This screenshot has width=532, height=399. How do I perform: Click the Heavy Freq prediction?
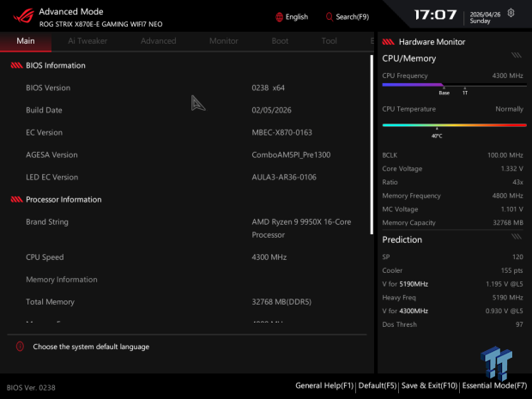coord(452,298)
